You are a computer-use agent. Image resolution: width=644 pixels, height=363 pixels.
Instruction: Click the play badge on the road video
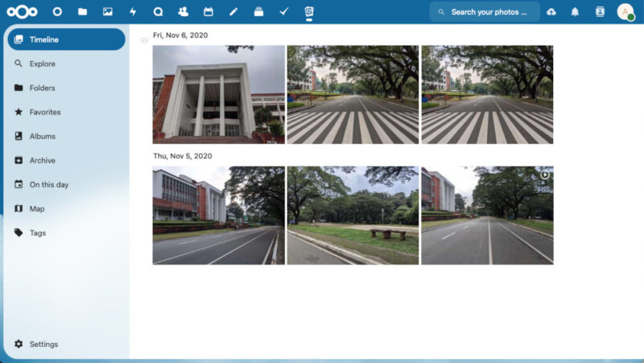coord(545,175)
